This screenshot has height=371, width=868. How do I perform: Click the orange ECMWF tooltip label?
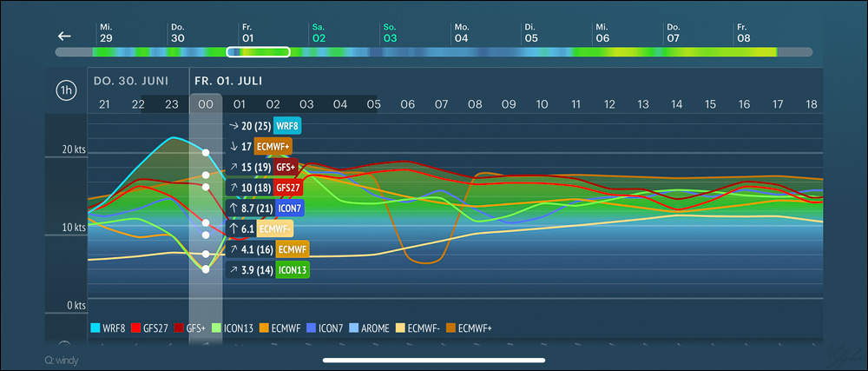pyautogui.click(x=292, y=249)
